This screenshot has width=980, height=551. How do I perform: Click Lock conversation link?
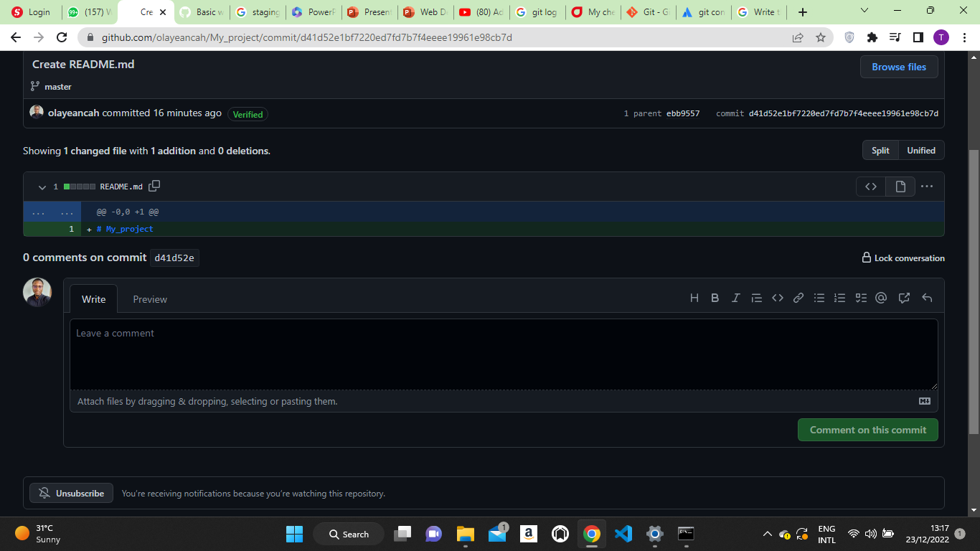[x=903, y=258]
